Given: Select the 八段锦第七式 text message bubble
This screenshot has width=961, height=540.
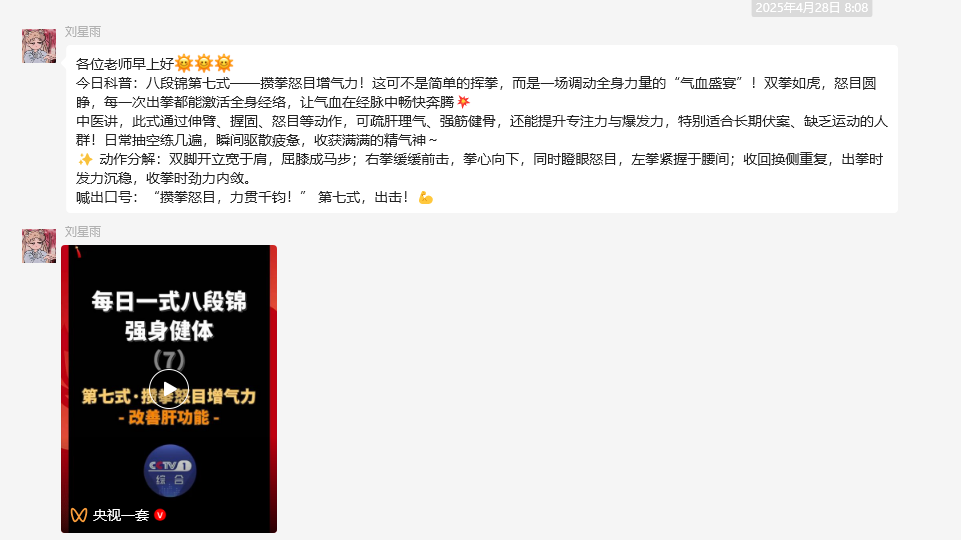Looking at the screenshot, I should point(482,129).
